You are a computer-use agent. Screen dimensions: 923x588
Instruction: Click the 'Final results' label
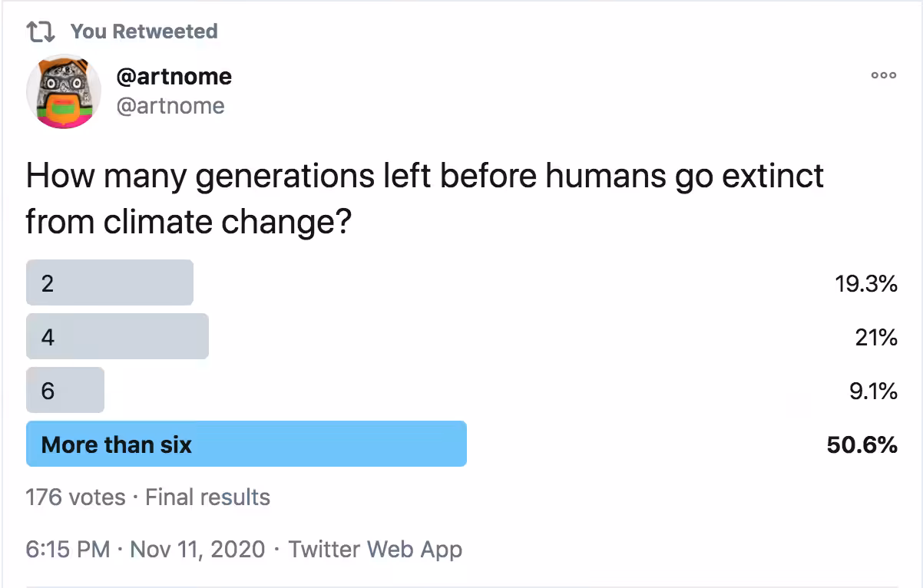[207, 497]
